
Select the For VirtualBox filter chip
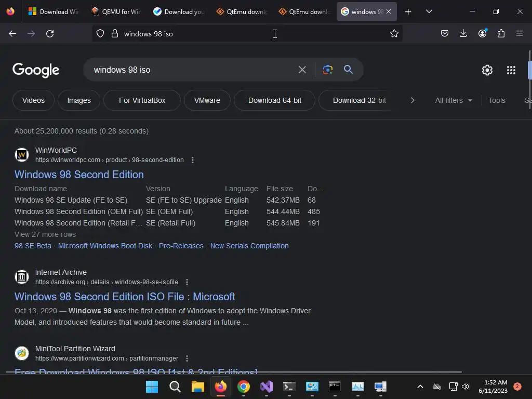[142, 100]
